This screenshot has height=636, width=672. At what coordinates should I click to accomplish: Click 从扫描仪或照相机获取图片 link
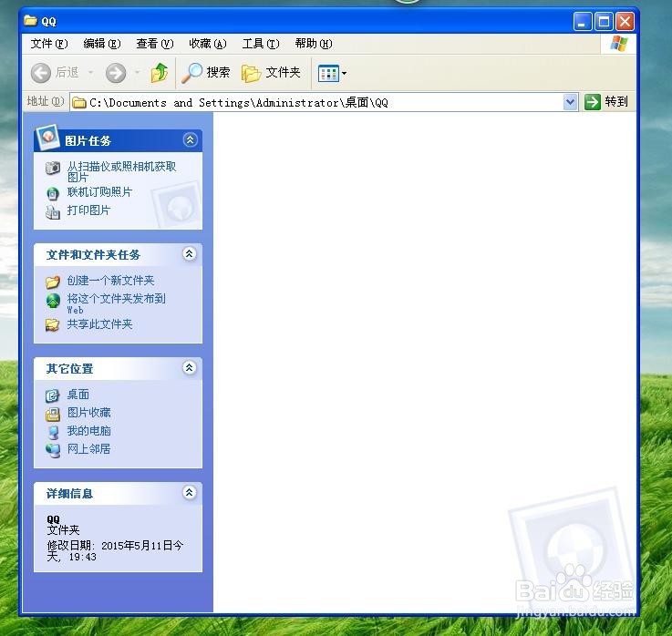click(121, 171)
